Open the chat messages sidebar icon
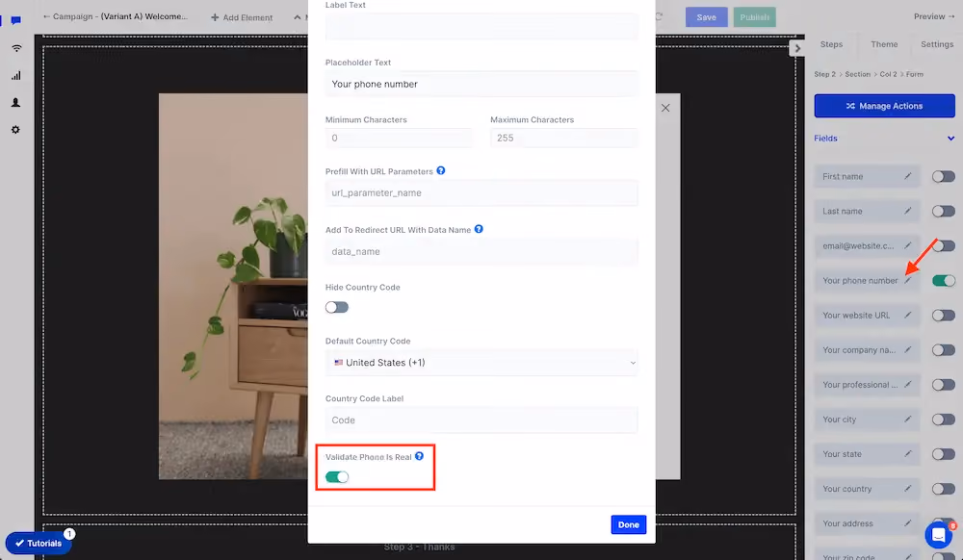Image resolution: width=963 pixels, height=560 pixels. (x=16, y=20)
